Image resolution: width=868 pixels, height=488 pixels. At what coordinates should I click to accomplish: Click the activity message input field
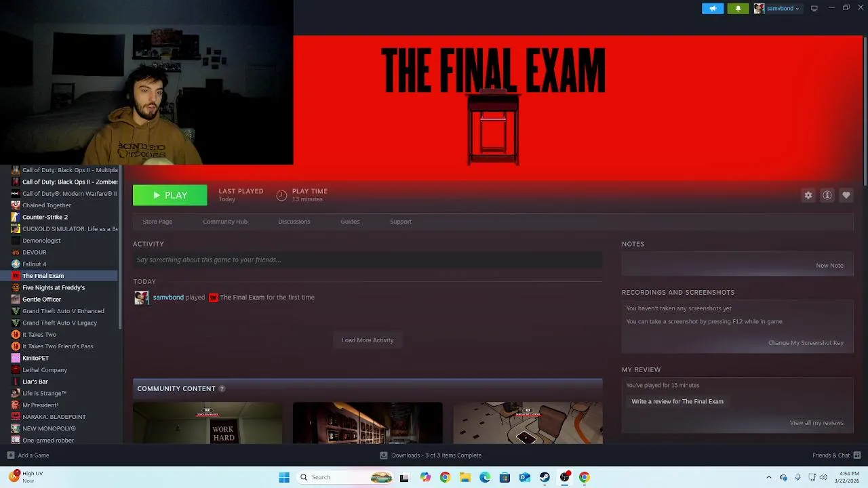pos(368,260)
